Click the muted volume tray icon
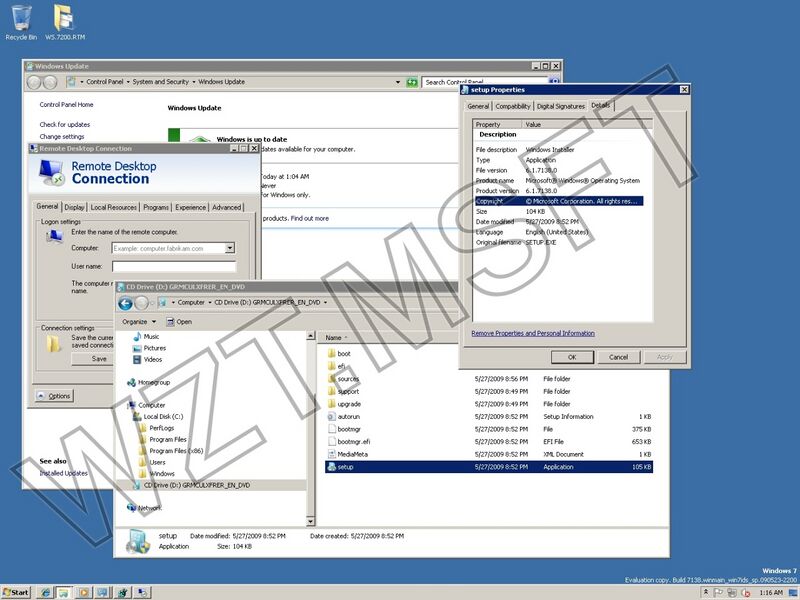This screenshot has height=600, width=800. (745, 592)
